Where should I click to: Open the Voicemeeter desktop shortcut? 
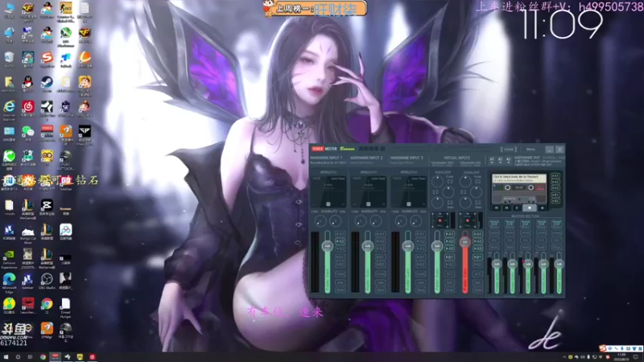(47, 133)
